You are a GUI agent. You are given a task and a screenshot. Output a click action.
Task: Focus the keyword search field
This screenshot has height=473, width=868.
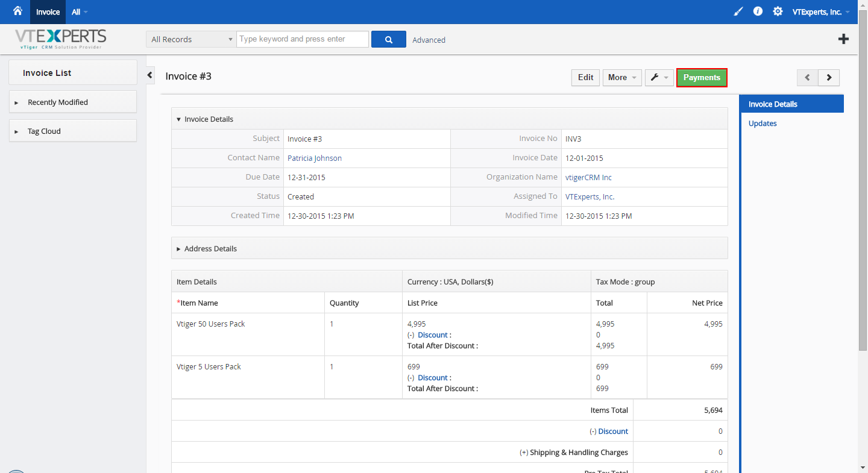coord(303,39)
